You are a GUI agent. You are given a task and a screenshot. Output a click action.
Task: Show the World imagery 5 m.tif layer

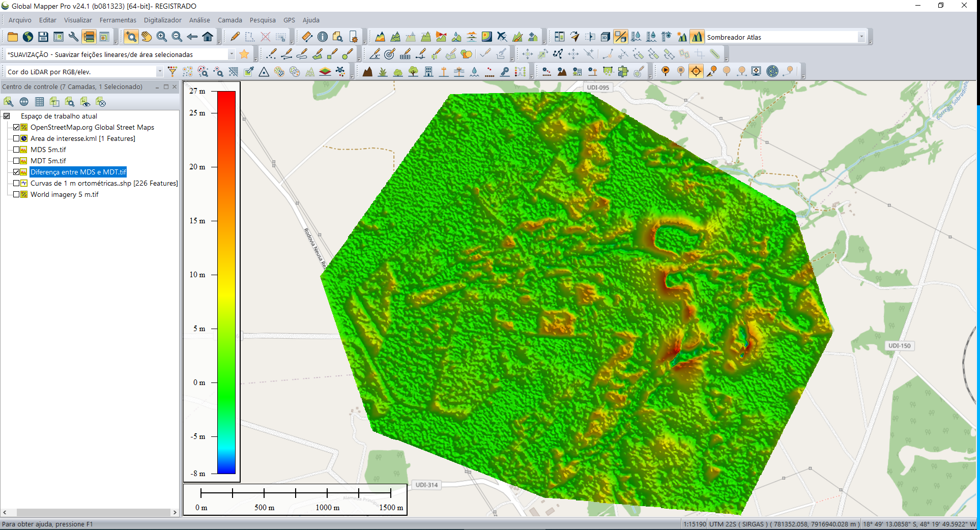pos(16,194)
